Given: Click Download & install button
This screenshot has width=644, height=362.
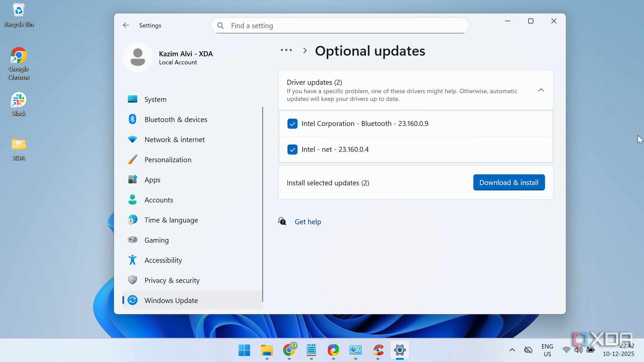Looking at the screenshot, I should (508, 183).
